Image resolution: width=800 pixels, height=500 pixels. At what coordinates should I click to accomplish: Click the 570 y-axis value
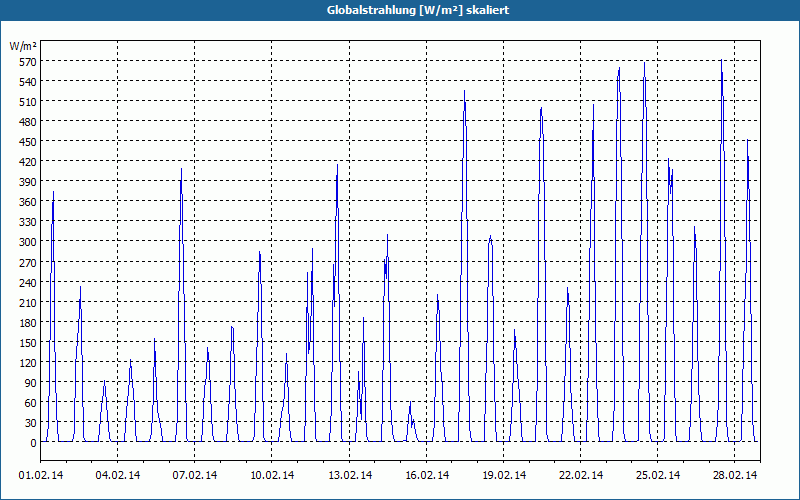pos(27,62)
